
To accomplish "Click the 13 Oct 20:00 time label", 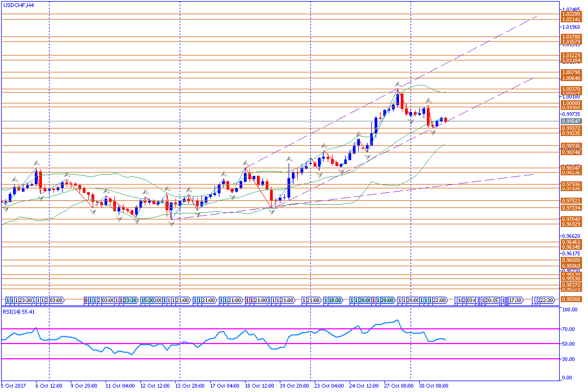I will pos(190,385).
